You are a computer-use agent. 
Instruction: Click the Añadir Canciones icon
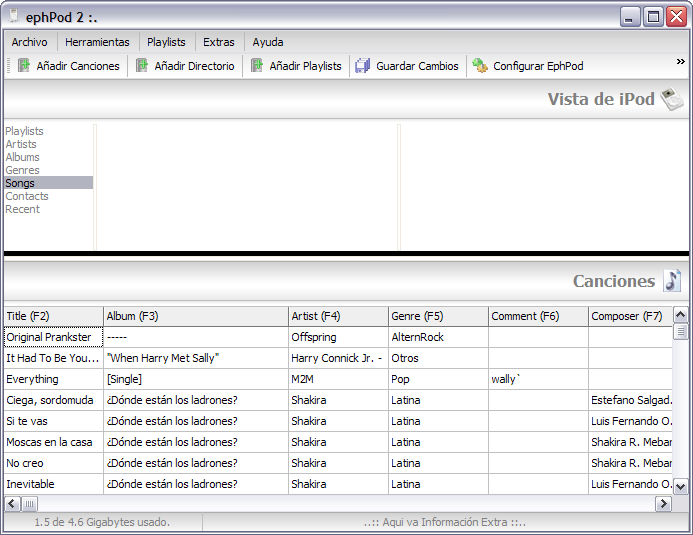pyautogui.click(x=24, y=65)
